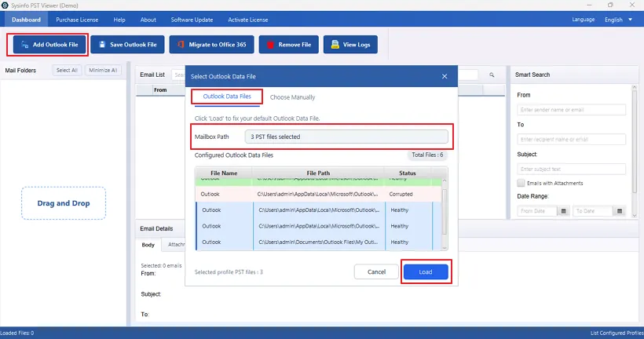Click the View Logs document icon
Image resolution: width=644 pixels, height=339 pixels.
(335, 44)
